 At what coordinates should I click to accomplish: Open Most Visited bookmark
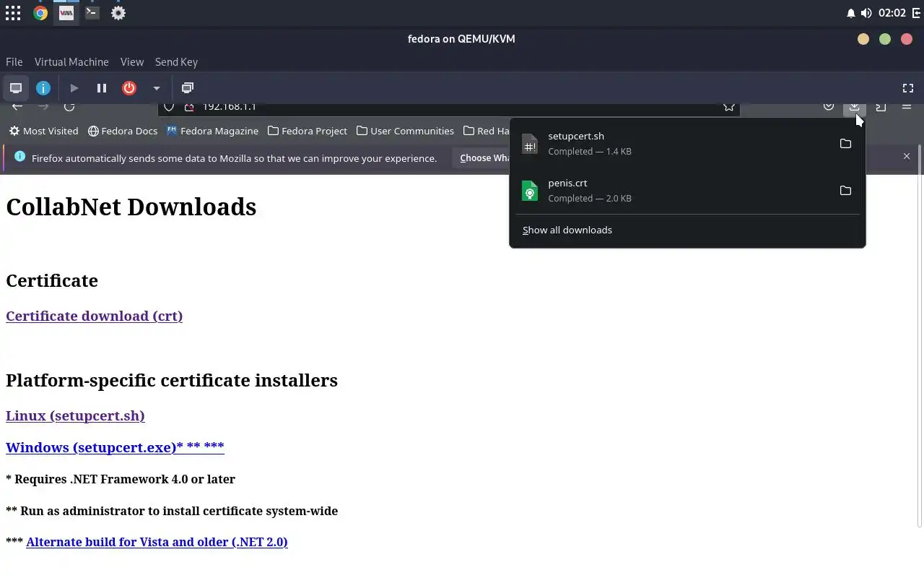[43, 131]
